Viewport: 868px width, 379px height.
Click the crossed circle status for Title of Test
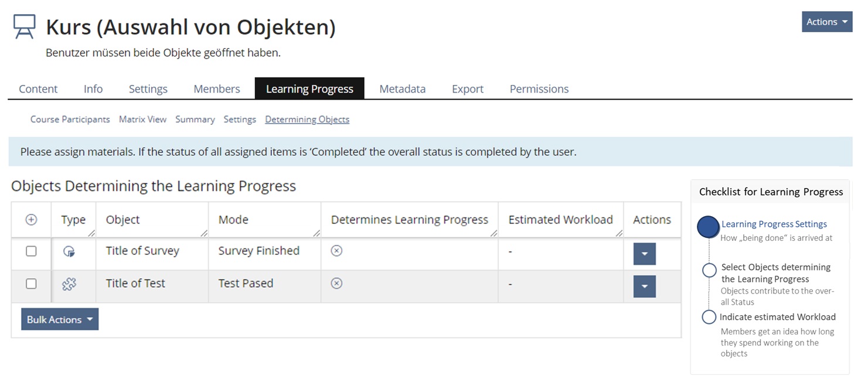tap(336, 284)
